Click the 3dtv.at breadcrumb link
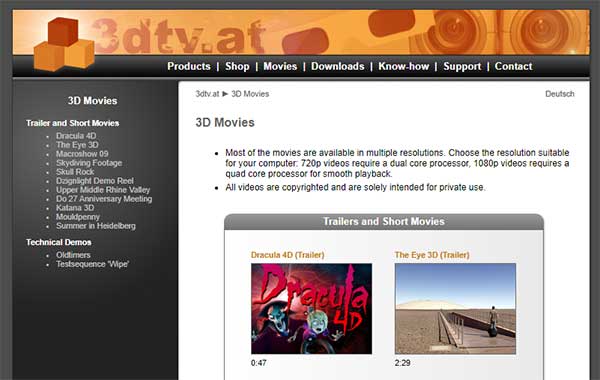 (x=207, y=94)
